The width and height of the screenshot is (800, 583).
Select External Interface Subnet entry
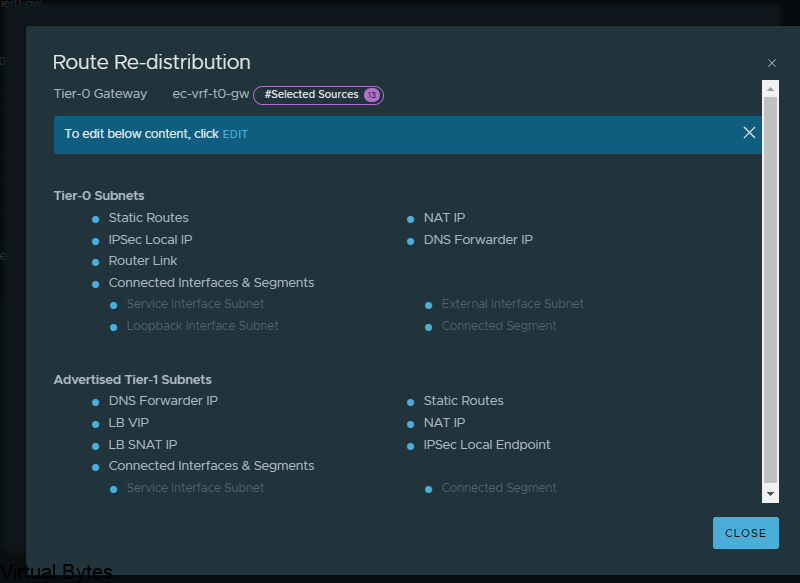point(512,304)
